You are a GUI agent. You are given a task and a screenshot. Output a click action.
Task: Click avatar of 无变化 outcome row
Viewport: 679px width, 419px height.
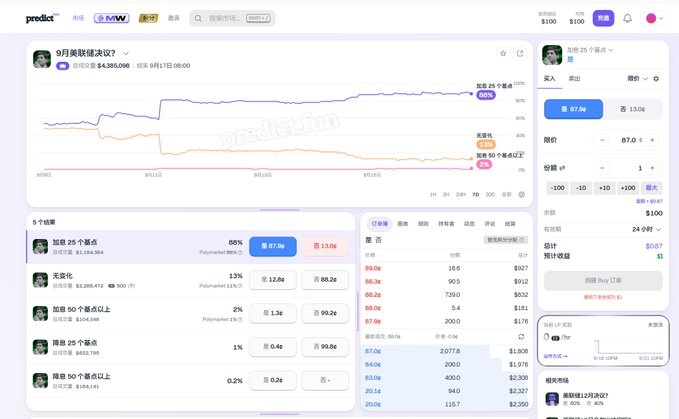(40, 280)
